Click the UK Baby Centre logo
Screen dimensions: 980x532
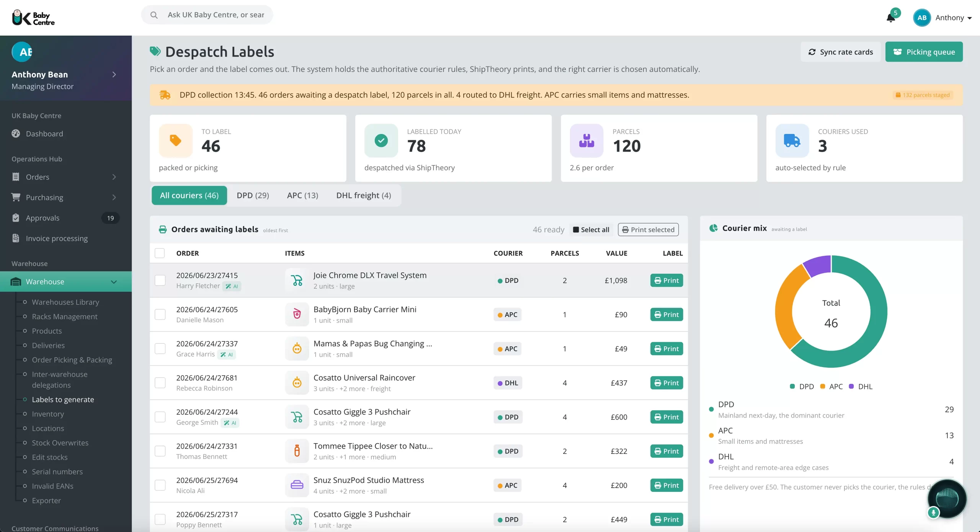point(33,18)
